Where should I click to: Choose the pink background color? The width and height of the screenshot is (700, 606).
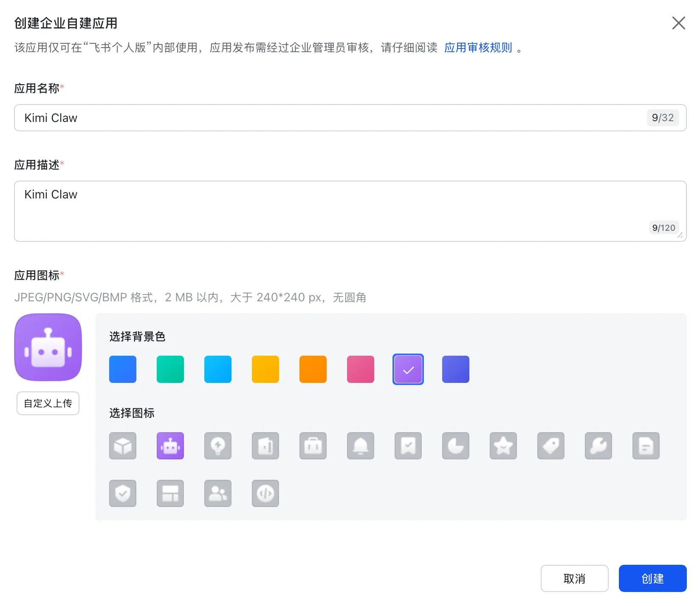361,369
